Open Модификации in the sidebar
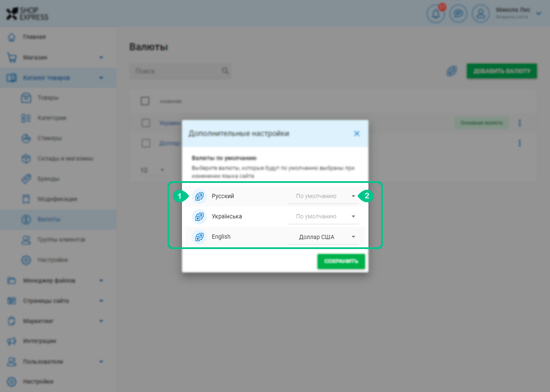Image resolution: width=550 pixels, height=392 pixels. pyautogui.click(x=58, y=199)
